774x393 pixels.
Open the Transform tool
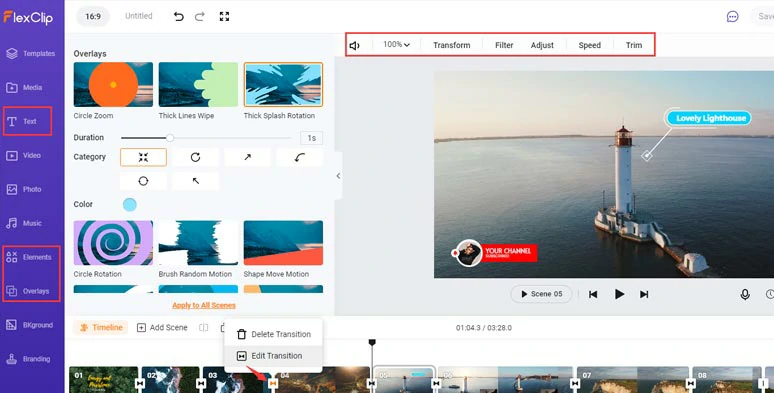coord(452,45)
